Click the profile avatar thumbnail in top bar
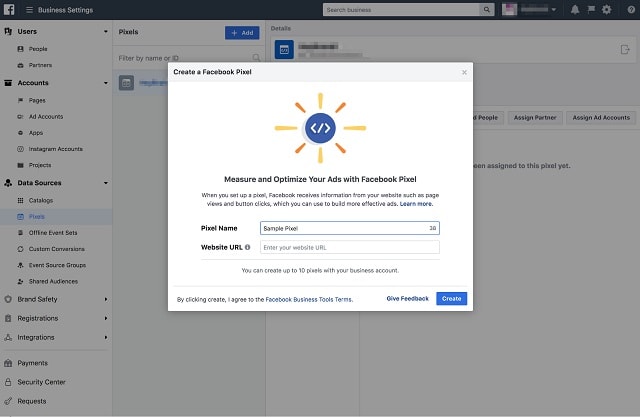Screen dimensions: 640x417 509,9
